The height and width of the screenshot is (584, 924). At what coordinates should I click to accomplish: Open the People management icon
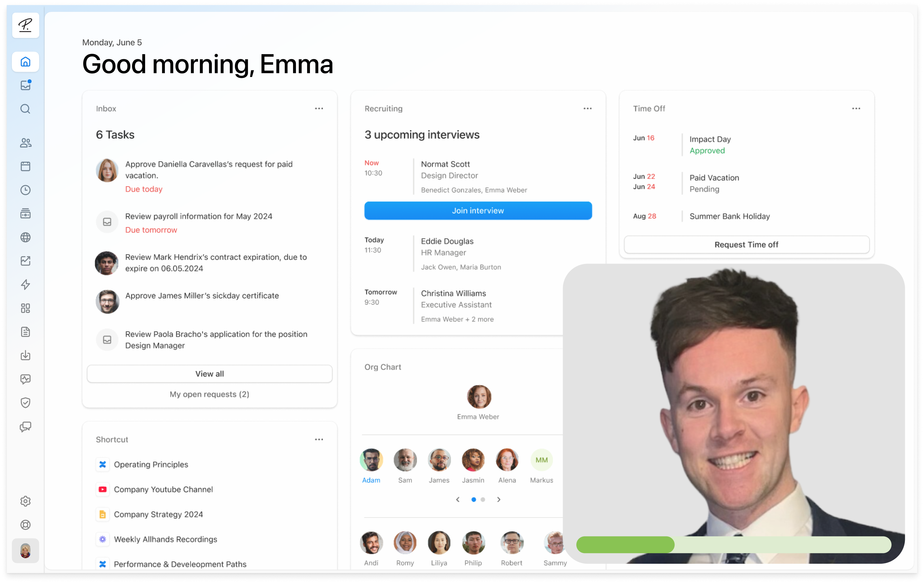[x=26, y=143]
